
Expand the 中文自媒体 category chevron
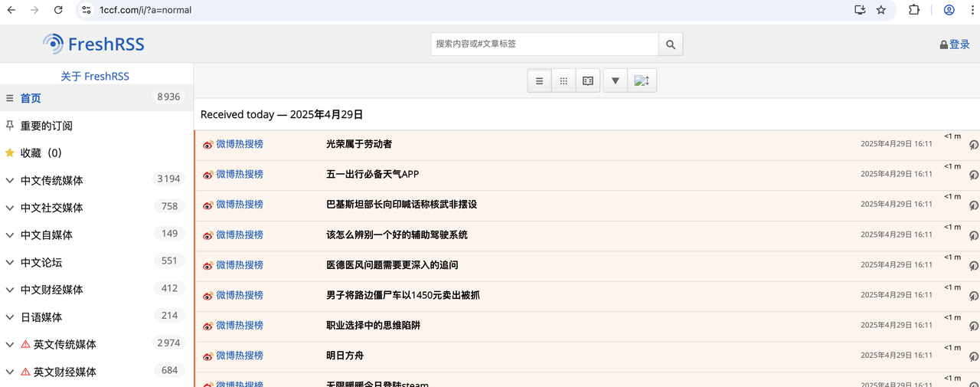coord(10,235)
